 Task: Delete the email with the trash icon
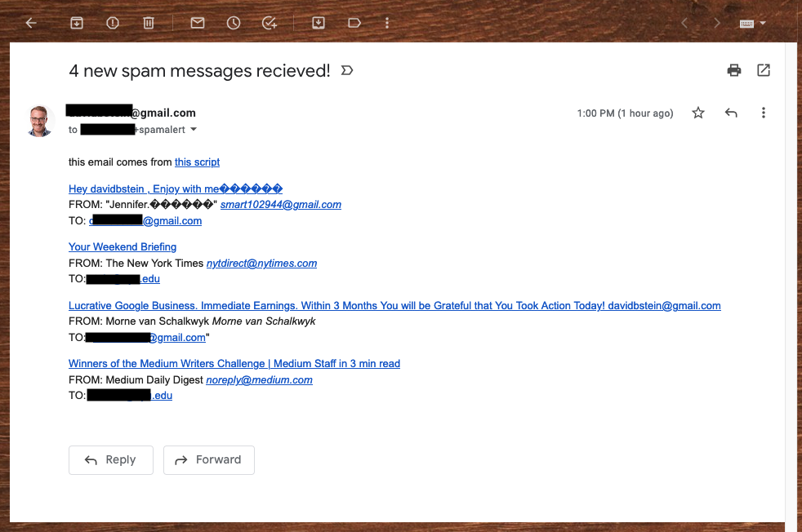(148, 23)
